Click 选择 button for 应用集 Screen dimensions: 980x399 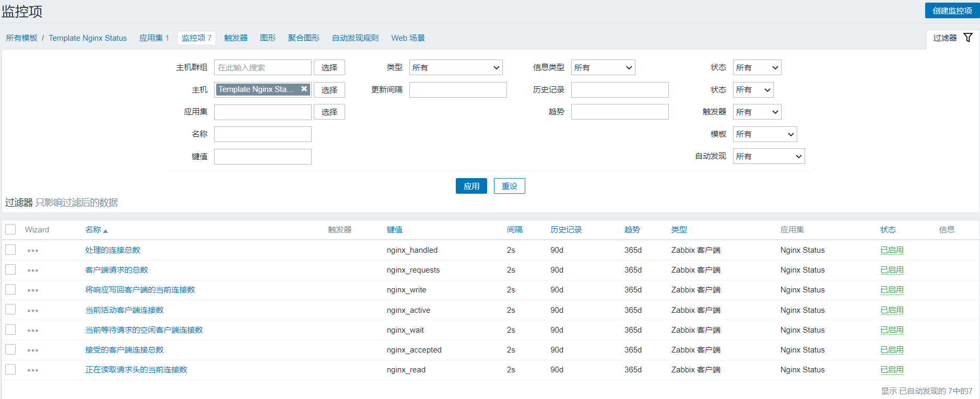(329, 112)
